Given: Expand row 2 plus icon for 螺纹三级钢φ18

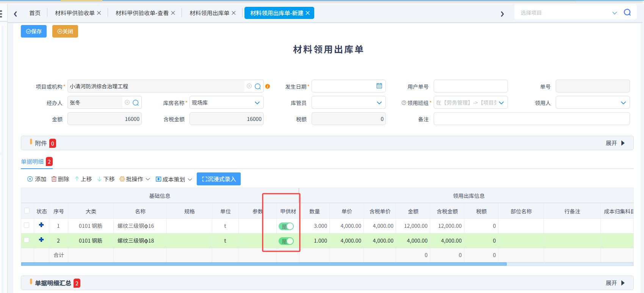Looking at the screenshot, I should tap(41, 240).
